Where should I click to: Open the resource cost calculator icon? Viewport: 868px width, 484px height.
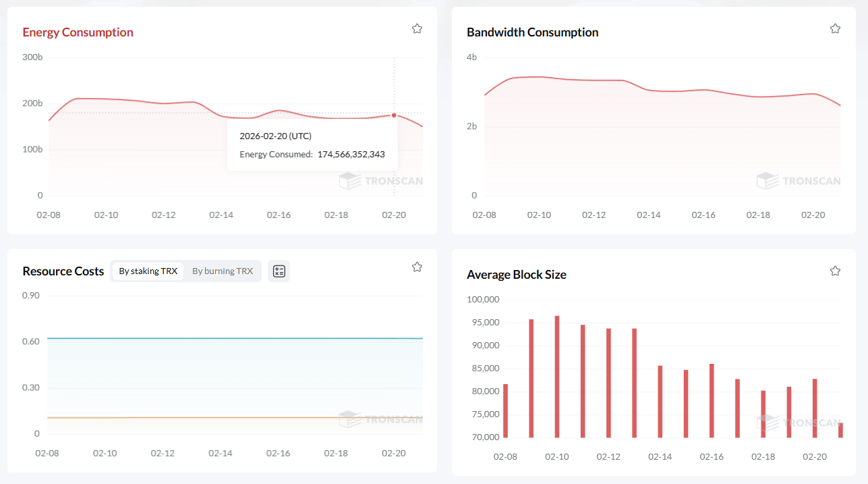pos(279,271)
